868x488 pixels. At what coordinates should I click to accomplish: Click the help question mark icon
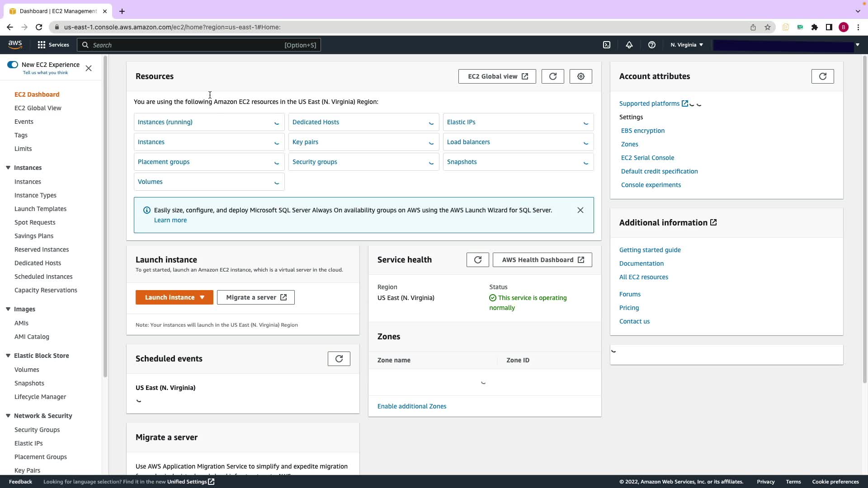pos(651,45)
